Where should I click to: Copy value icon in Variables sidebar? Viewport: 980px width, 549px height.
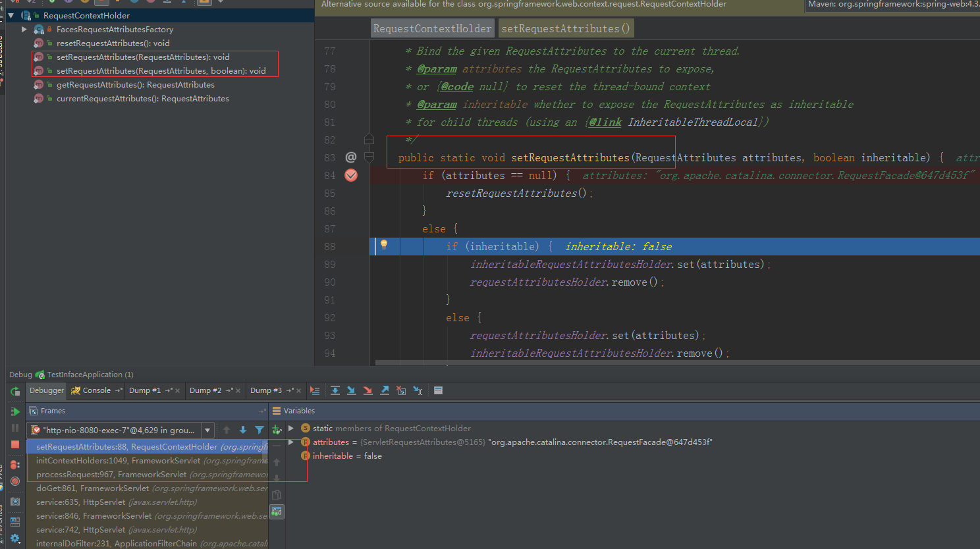coord(277,495)
